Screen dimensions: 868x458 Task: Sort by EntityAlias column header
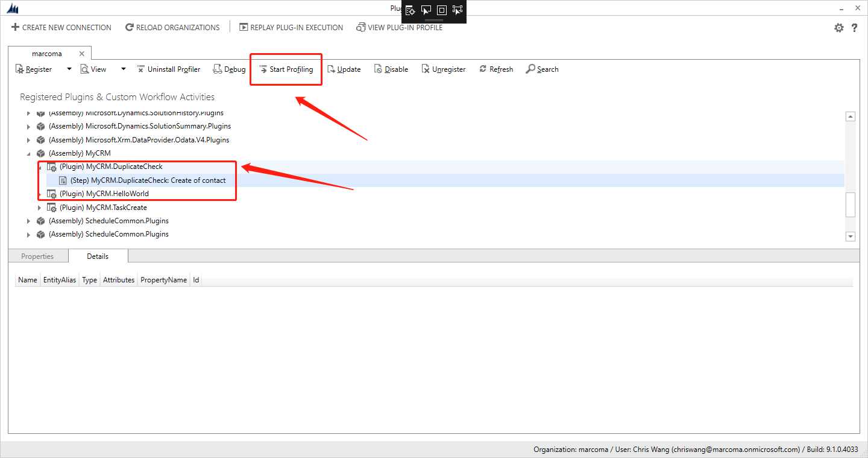pos(60,280)
